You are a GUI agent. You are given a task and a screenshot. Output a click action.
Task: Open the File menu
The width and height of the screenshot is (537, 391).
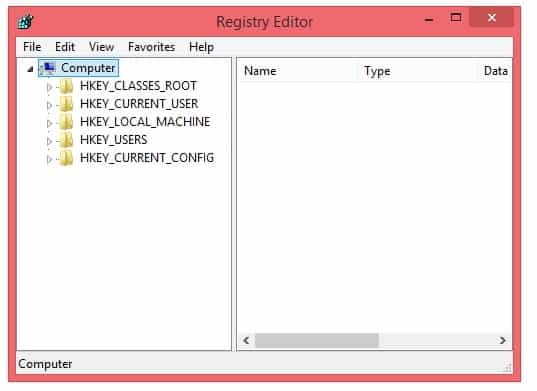coord(32,47)
